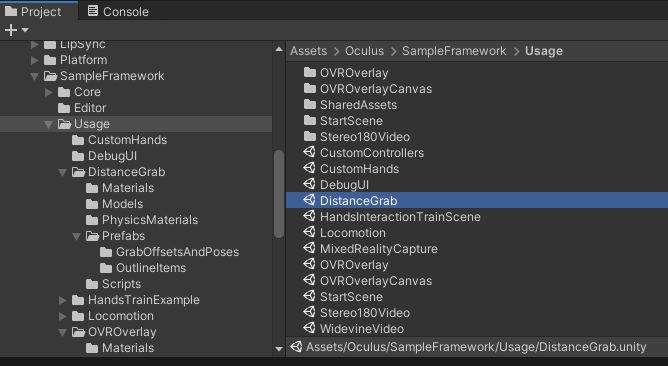The width and height of the screenshot is (668, 366).
Task: Collapse the Prefabs folder arrow
Action: pos(77,236)
